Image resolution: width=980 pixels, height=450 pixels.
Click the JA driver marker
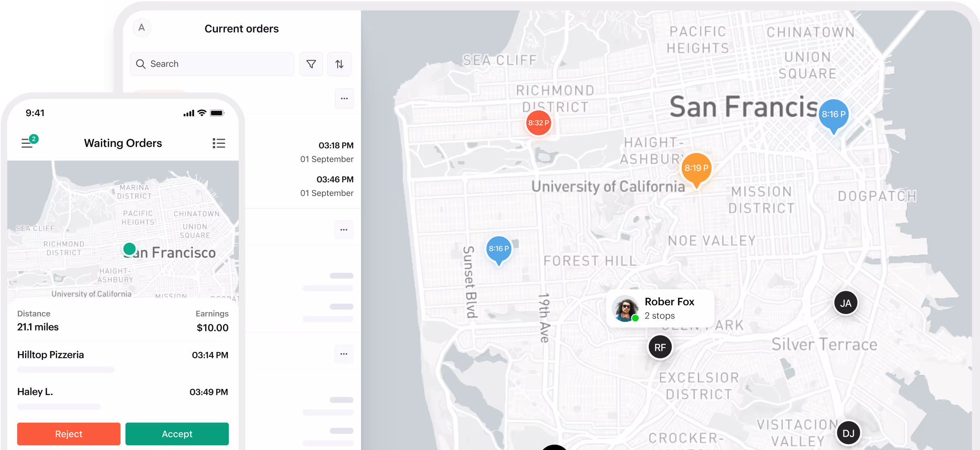846,303
